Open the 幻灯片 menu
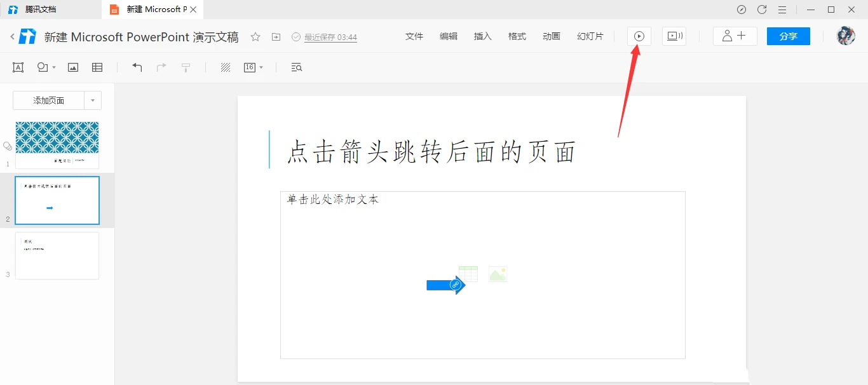The width and height of the screenshot is (868, 385). point(590,36)
